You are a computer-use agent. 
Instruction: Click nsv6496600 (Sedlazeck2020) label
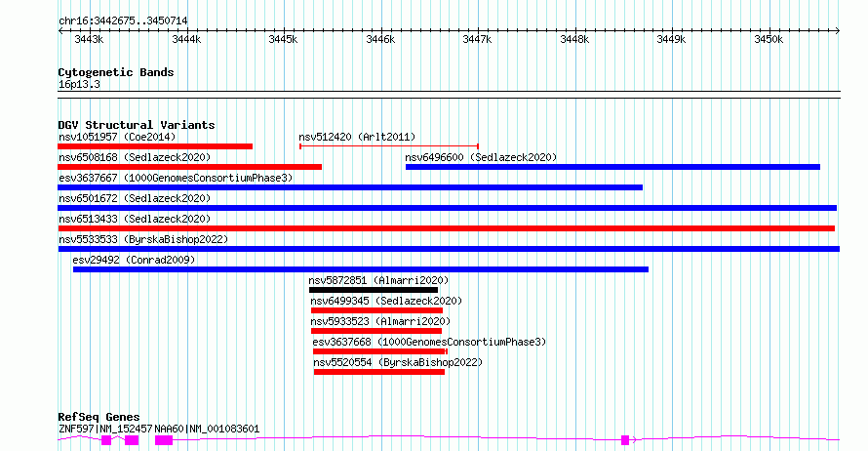[x=481, y=157]
